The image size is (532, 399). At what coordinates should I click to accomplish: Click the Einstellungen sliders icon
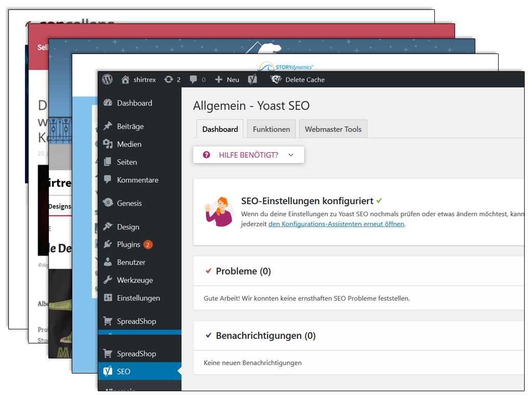coord(108,298)
